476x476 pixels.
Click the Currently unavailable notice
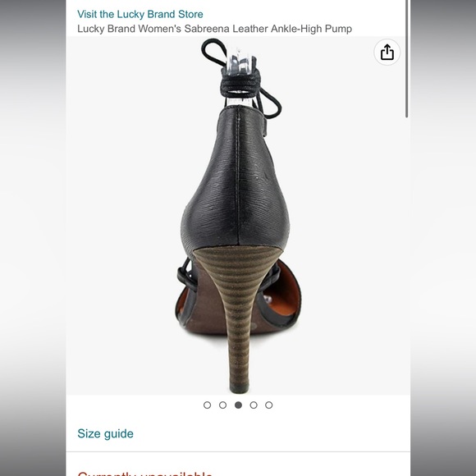click(x=144, y=474)
